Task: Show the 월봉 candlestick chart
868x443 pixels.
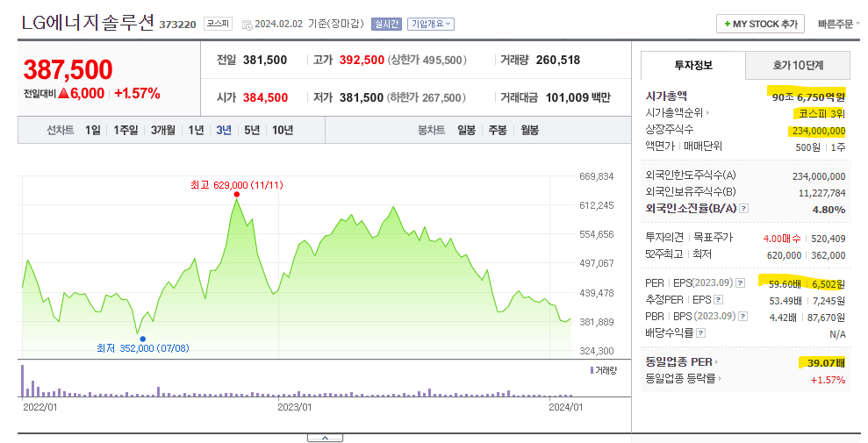Action: pos(529,130)
